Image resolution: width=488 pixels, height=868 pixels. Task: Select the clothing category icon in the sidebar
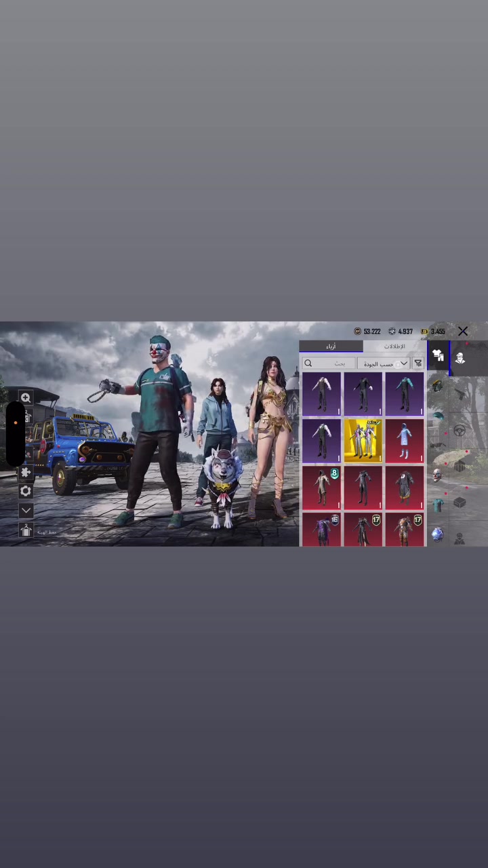click(x=438, y=357)
